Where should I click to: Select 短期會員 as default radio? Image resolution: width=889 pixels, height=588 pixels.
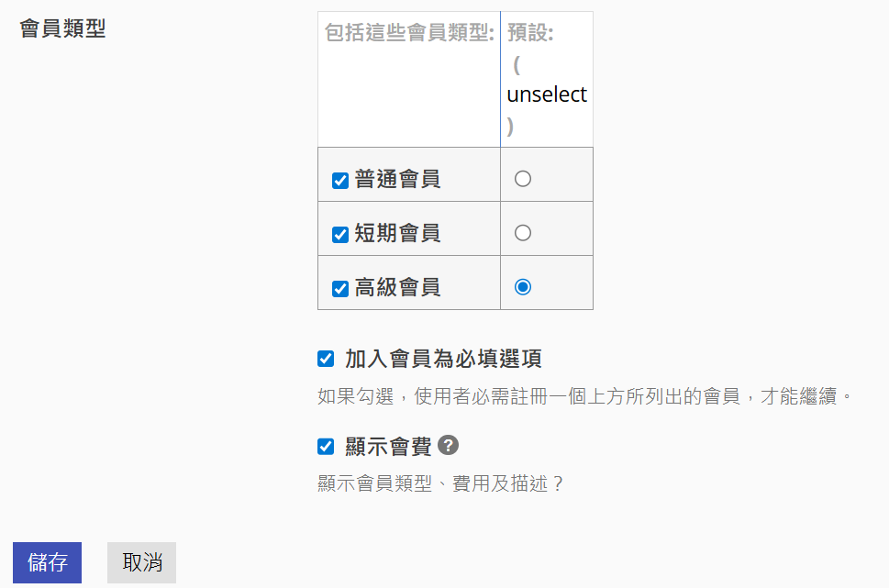tap(523, 232)
